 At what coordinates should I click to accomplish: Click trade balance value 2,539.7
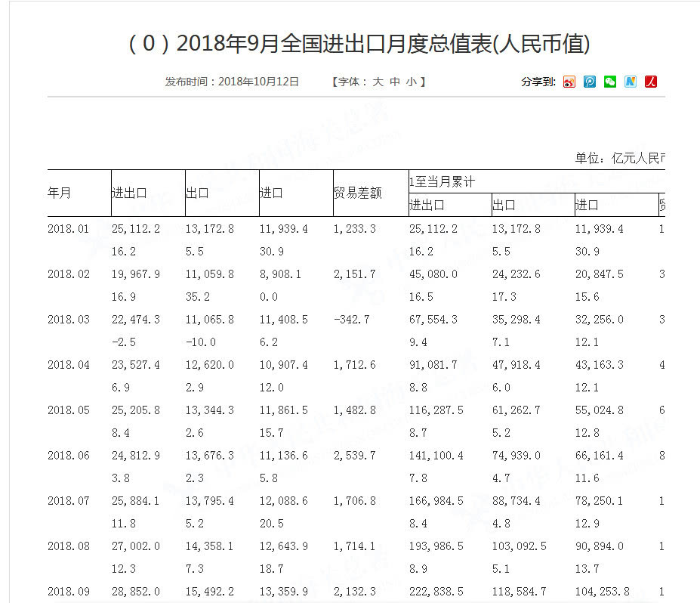tap(355, 456)
